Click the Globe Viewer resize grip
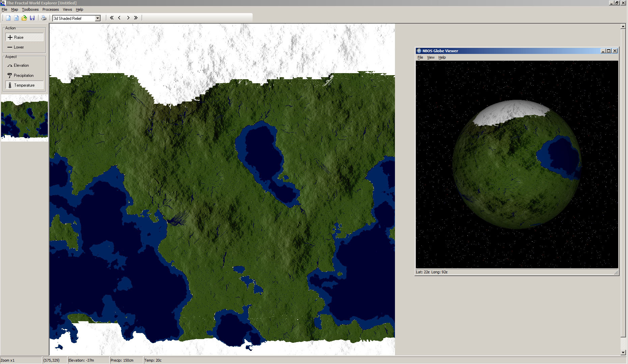Image resolution: width=628 pixels, height=364 pixels. [x=616, y=272]
